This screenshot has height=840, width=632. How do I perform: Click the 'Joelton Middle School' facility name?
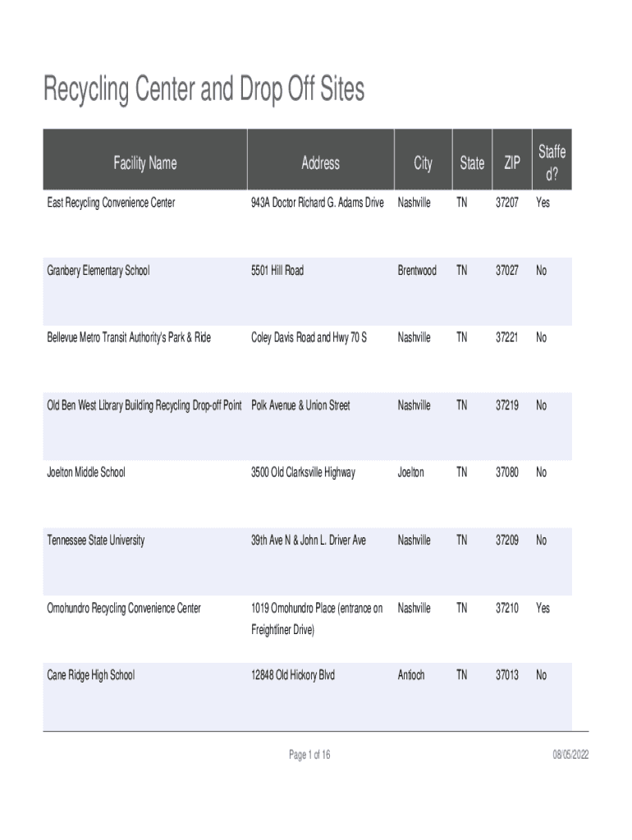coord(85,472)
